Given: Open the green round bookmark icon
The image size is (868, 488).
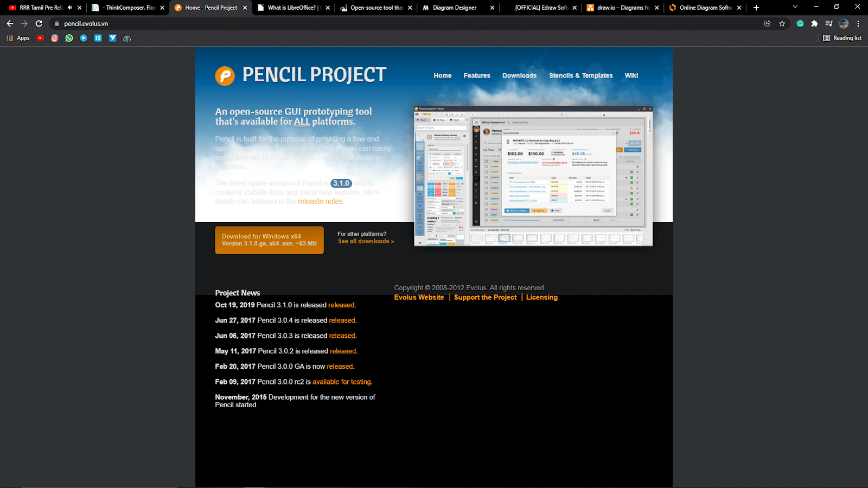Looking at the screenshot, I should pyautogui.click(x=127, y=38).
